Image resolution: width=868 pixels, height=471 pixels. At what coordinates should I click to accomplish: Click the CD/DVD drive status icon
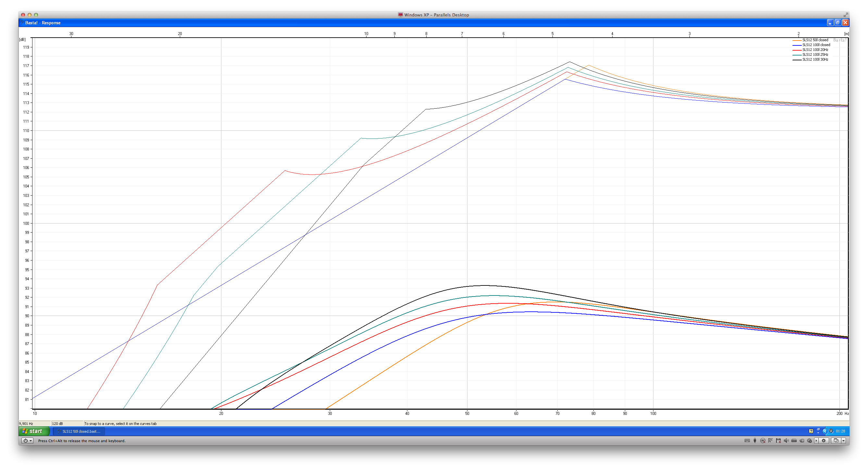pyautogui.click(x=763, y=441)
